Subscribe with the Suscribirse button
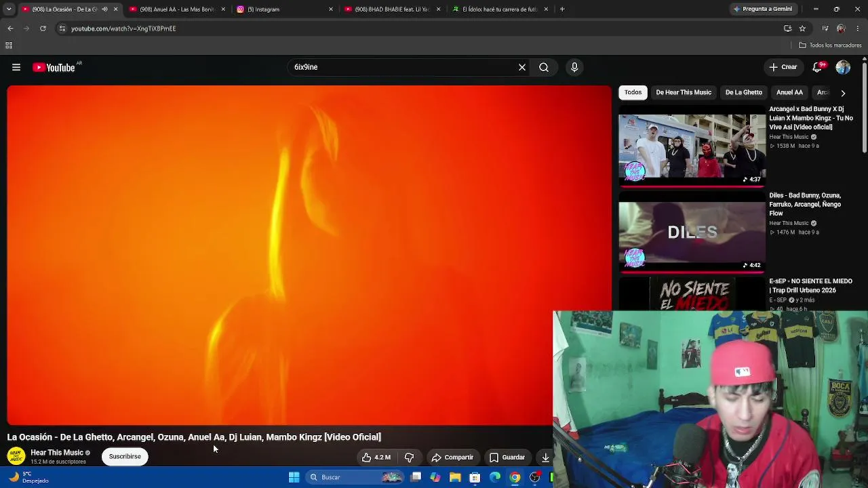This screenshot has width=868, height=488. pos(125,456)
